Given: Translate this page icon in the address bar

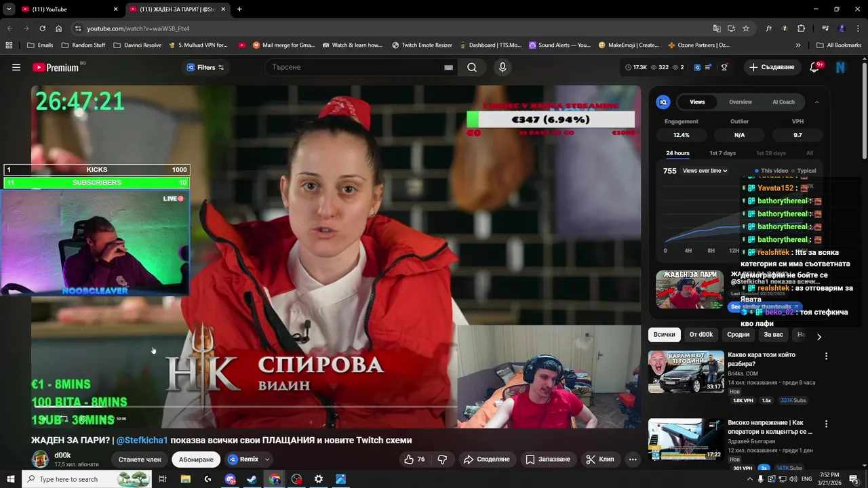Looking at the screenshot, I should coord(717,28).
